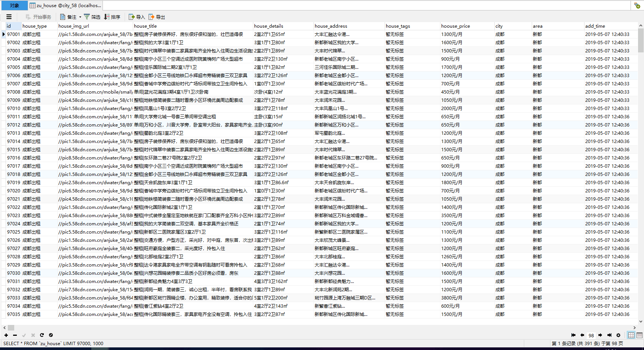This screenshot has width=644, height=350.
Task: Click the city column header
Action: point(513,26)
